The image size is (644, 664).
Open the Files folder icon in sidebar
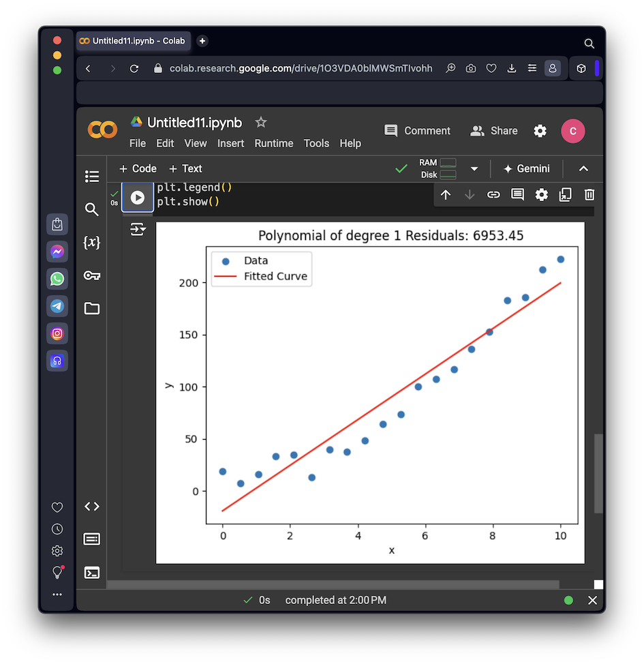coord(92,308)
